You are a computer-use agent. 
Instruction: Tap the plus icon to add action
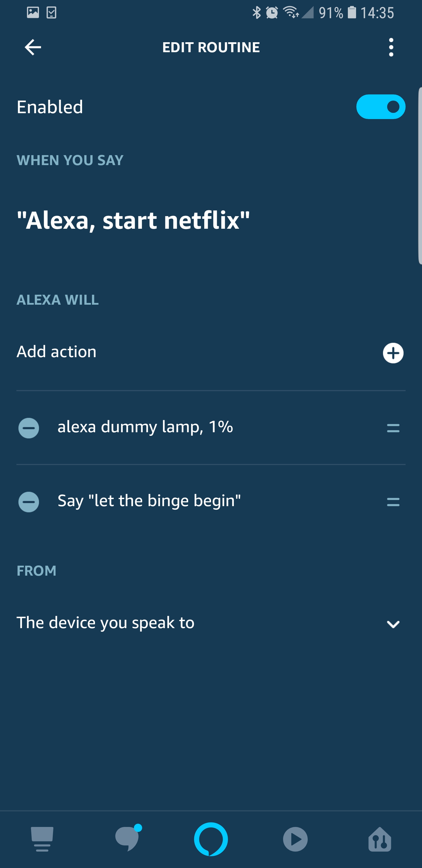[x=393, y=353]
